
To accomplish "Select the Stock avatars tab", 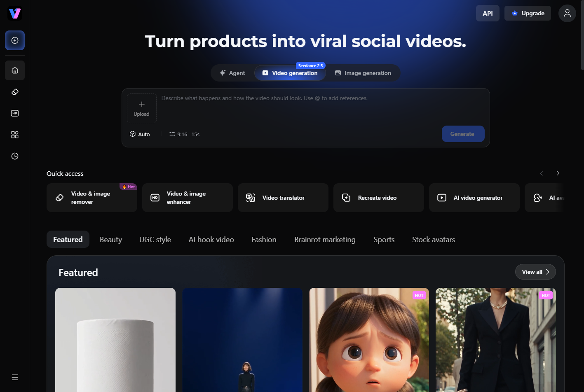I will [434, 239].
